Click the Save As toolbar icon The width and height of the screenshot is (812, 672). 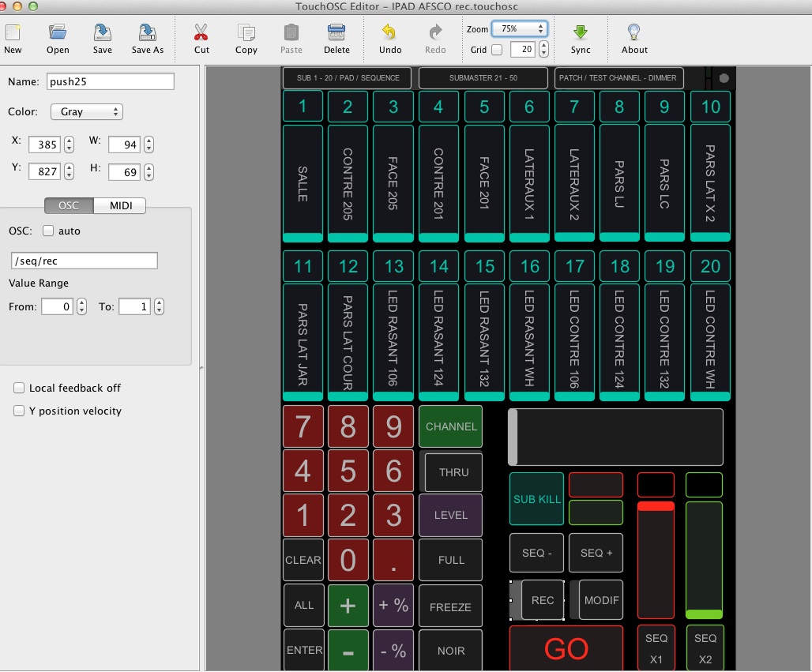click(147, 33)
